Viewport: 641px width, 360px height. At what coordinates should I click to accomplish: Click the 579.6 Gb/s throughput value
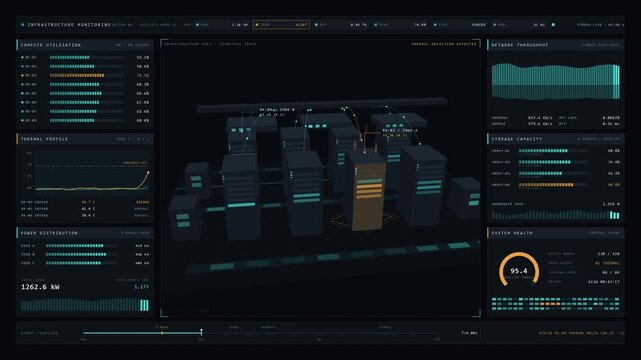pyautogui.click(x=540, y=123)
